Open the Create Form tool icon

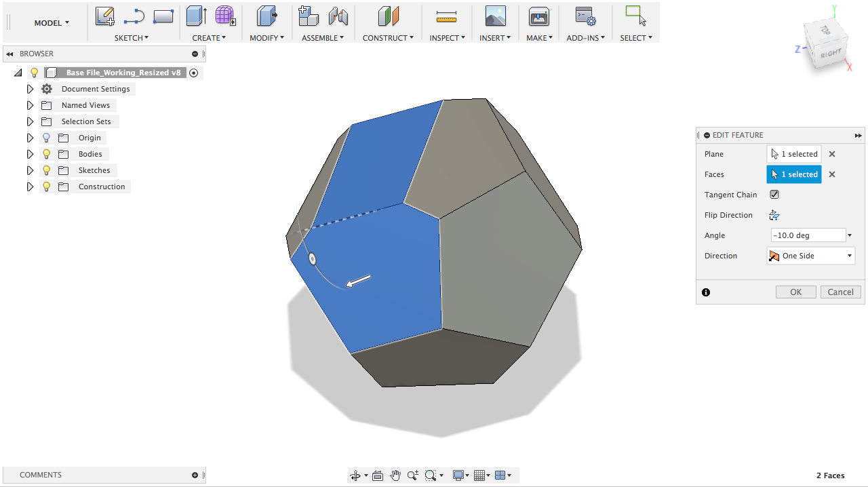225,16
